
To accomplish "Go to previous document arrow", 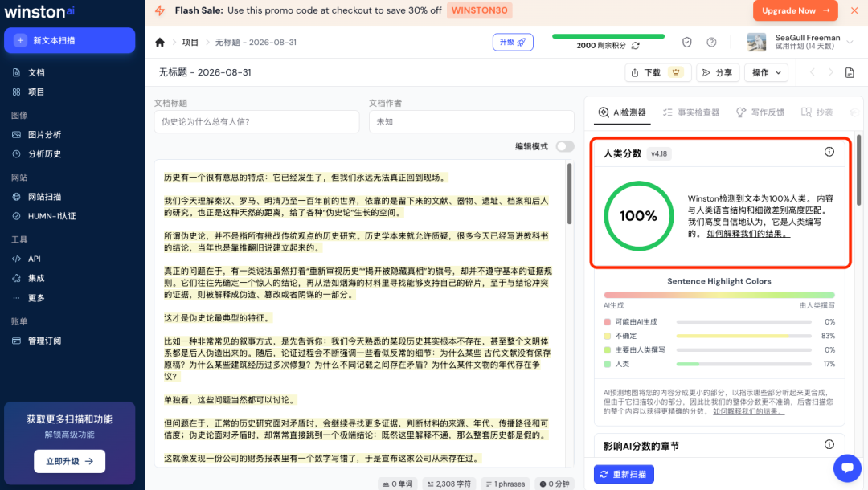I will coord(813,72).
